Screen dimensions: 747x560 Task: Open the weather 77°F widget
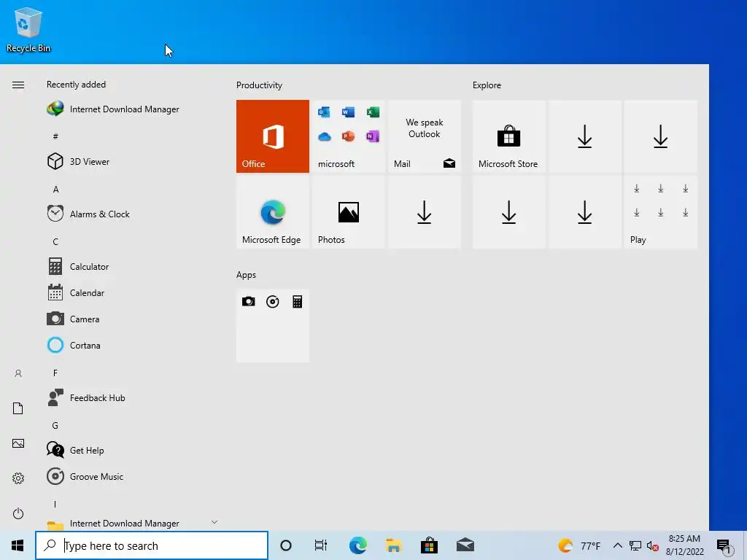click(x=579, y=545)
